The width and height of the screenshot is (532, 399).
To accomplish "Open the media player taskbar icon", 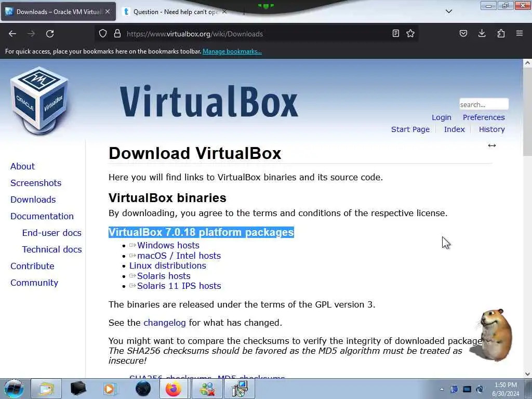I will coord(109,389).
